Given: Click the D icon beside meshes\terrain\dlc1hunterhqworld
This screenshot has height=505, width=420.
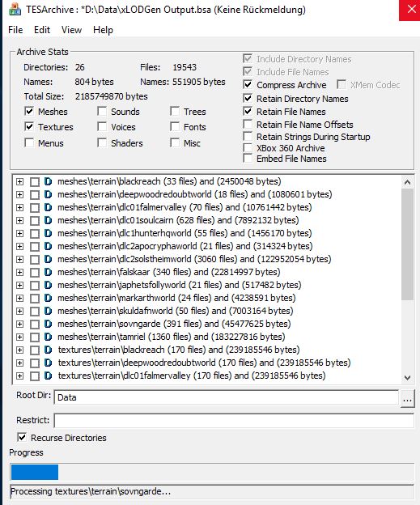Looking at the screenshot, I should pos(48,233).
